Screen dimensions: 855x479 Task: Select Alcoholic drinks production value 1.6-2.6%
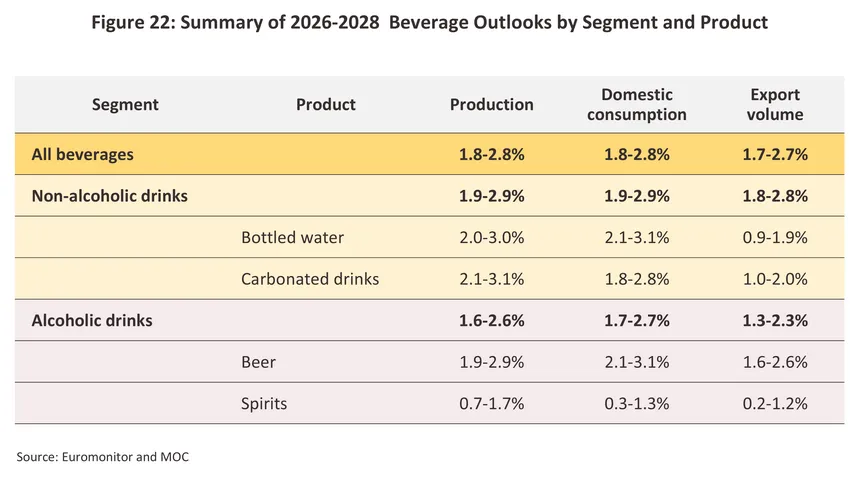[491, 320]
